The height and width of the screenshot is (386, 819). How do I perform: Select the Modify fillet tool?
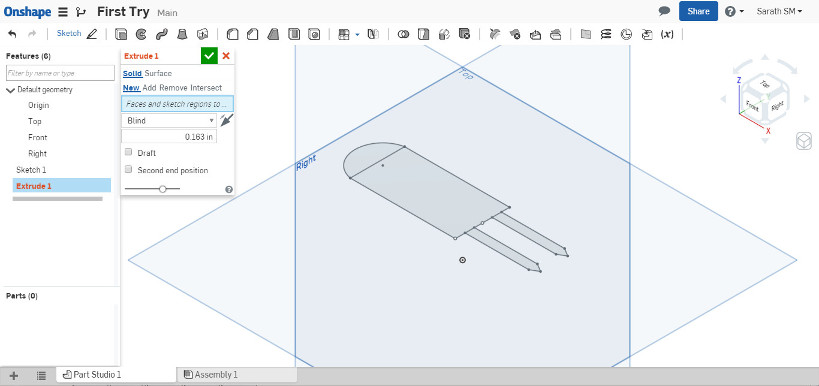coord(494,34)
